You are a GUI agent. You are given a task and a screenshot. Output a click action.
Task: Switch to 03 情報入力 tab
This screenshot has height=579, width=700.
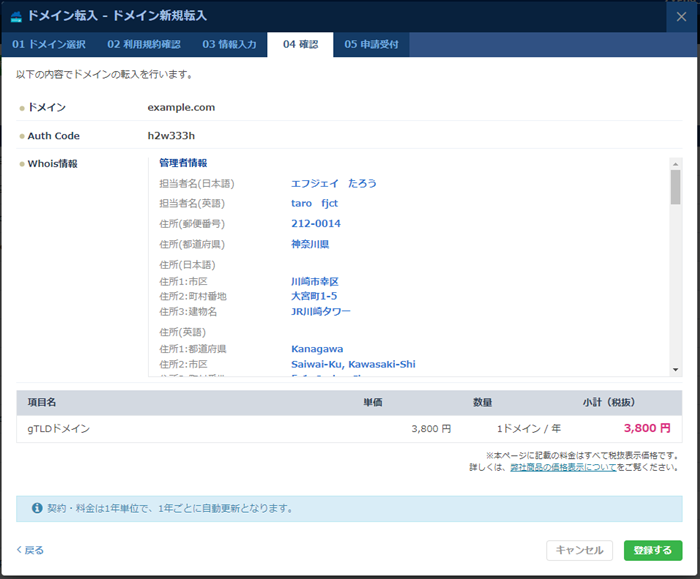[229, 44]
